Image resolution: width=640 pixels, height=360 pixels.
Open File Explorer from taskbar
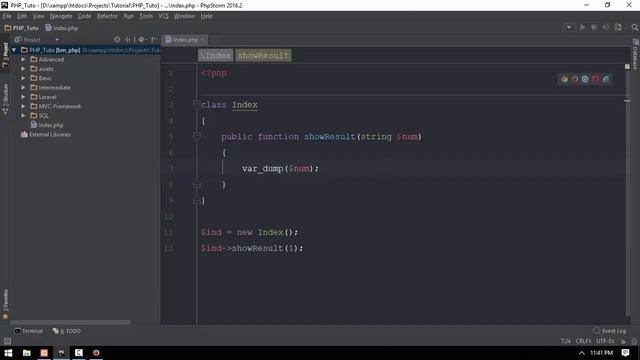(x=27, y=353)
